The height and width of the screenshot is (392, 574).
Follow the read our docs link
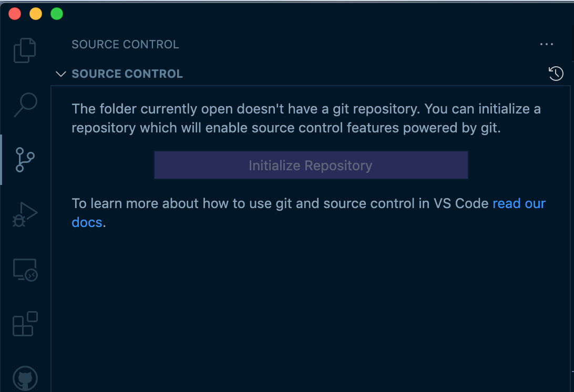(519, 203)
